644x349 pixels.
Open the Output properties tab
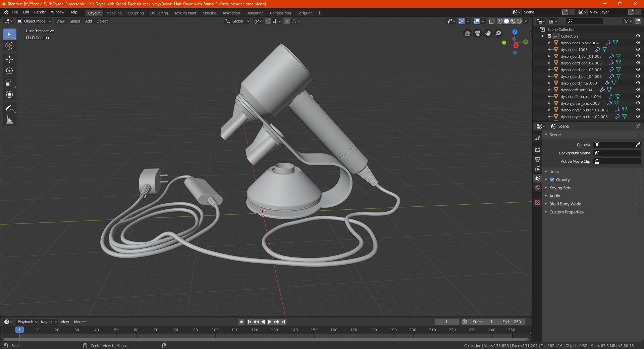click(x=538, y=159)
